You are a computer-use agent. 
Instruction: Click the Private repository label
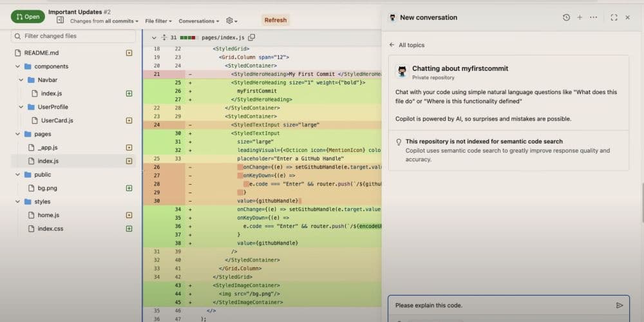(x=433, y=78)
